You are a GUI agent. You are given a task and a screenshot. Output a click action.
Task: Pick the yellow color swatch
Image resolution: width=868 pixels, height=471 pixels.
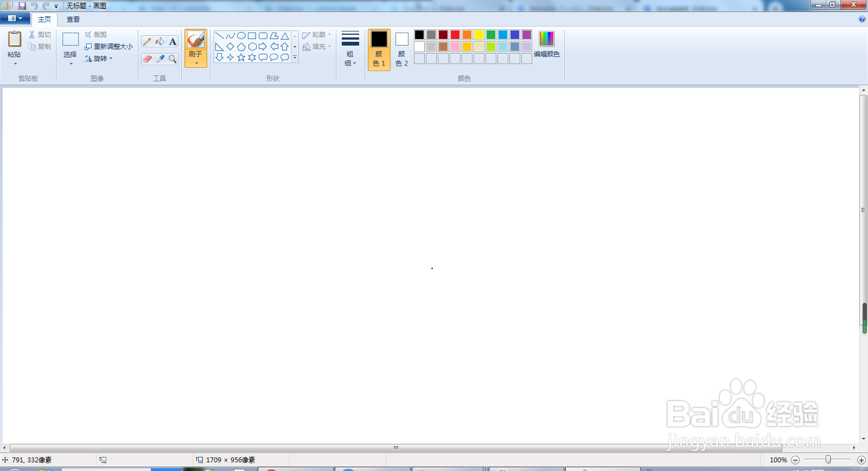[x=479, y=35]
